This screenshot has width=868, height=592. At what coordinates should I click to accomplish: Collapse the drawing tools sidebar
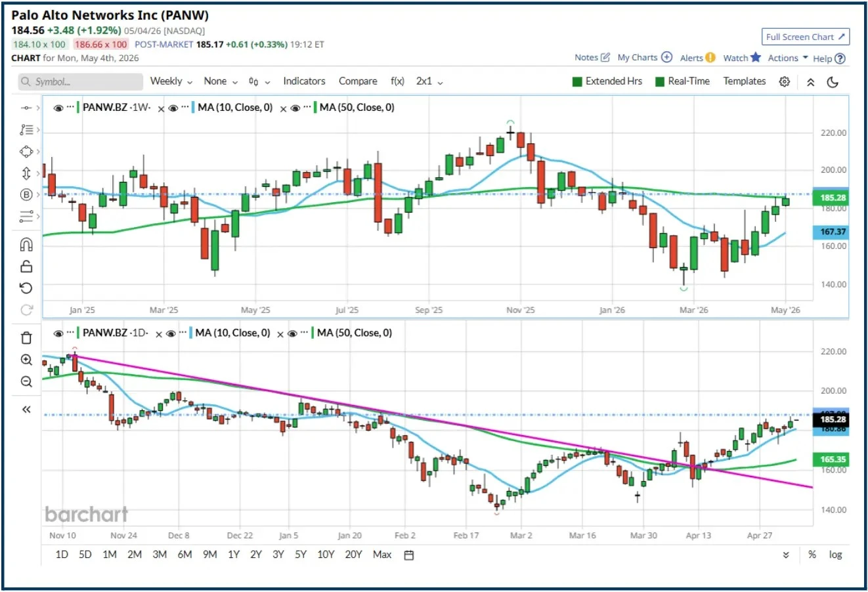(26, 410)
